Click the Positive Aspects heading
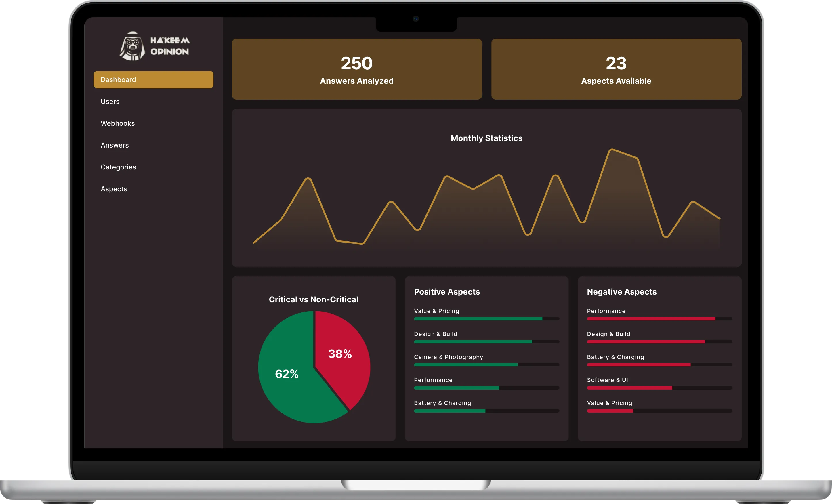Image resolution: width=832 pixels, height=504 pixels. click(447, 292)
